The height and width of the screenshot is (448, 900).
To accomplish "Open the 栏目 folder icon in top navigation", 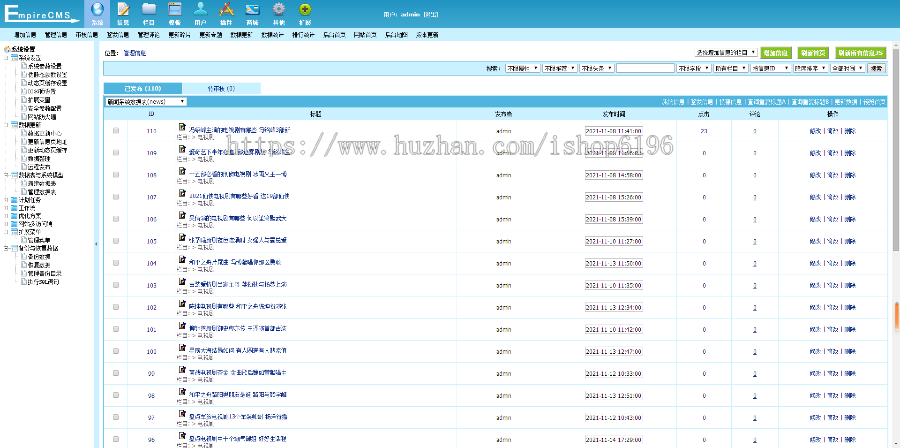I will [149, 9].
